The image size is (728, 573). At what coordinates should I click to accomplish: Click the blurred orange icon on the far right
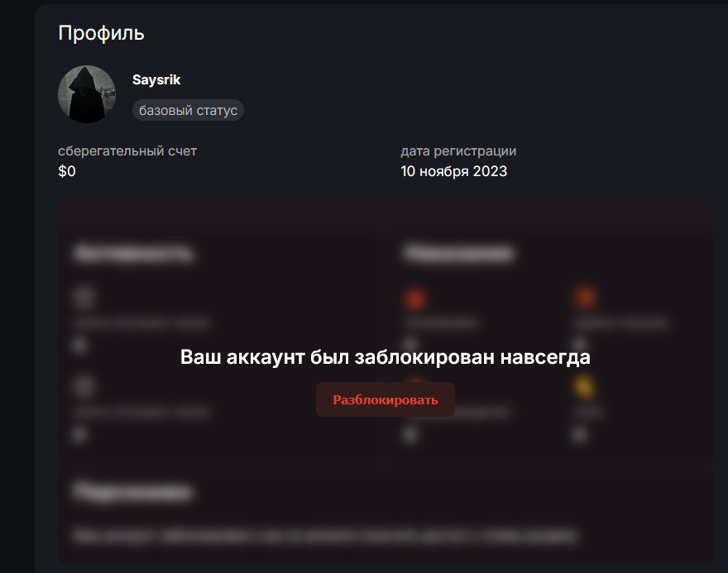click(x=586, y=297)
